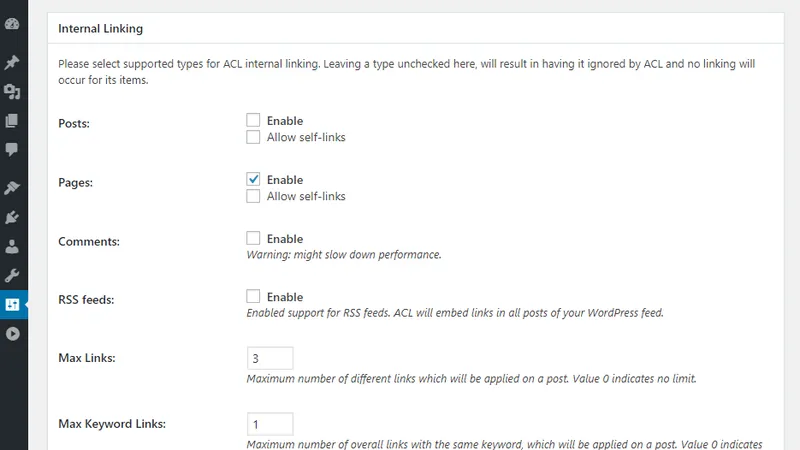Image resolution: width=800 pixels, height=450 pixels.
Task: Click the 'Comments:' label
Action: point(89,241)
